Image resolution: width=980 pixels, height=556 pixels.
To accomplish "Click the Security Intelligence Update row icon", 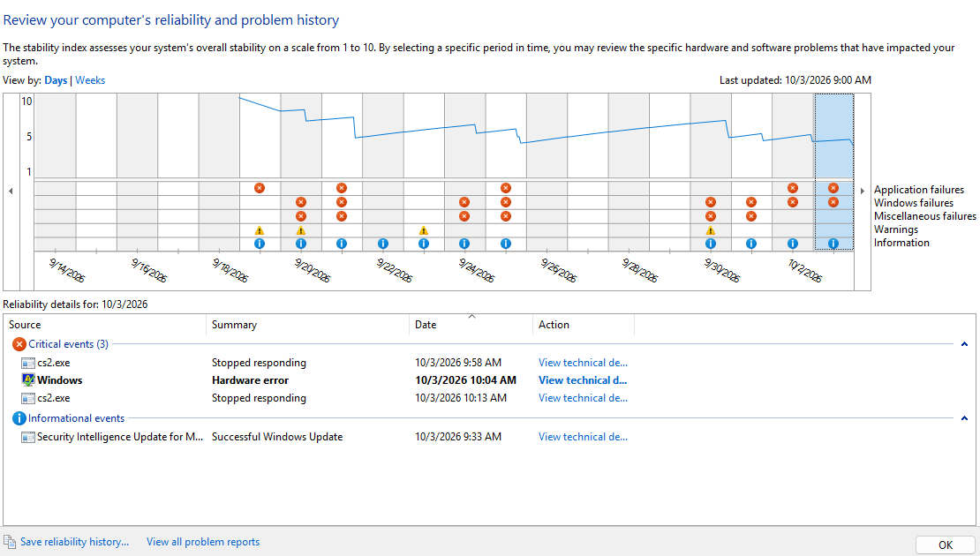I will pos(28,438).
